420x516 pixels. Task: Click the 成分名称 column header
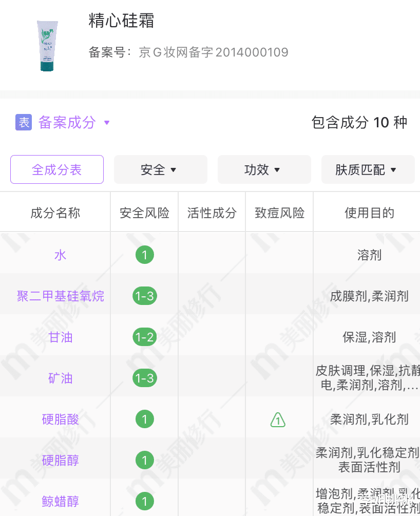(55, 213)
